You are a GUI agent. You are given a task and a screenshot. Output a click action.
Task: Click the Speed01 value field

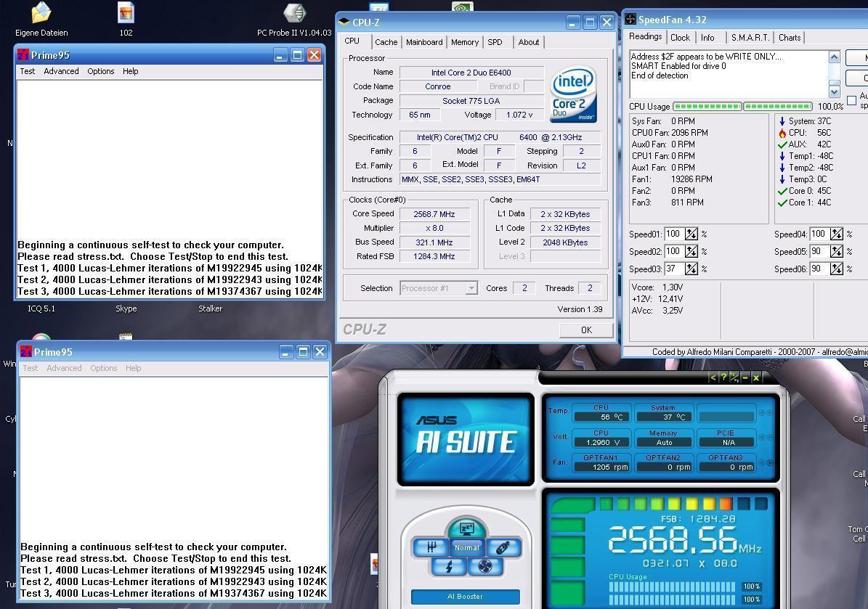(x=674, y=234)
